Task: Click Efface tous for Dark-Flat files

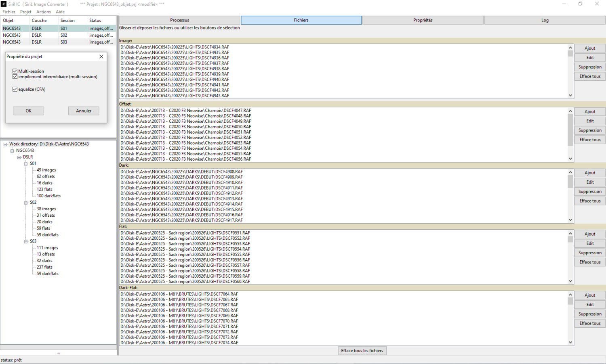Action: point(590,323)
